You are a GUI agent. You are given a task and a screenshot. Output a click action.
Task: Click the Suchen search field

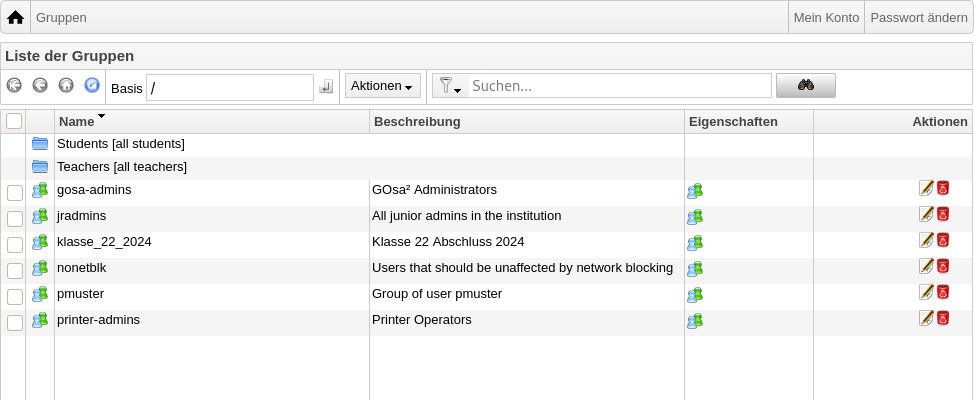[620, 86]
